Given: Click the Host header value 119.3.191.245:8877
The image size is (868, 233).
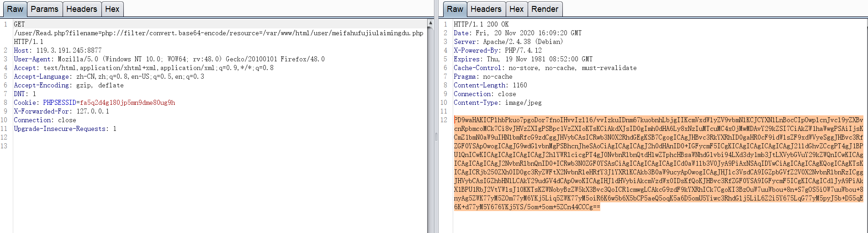Looking at the screenshot, I should pos(69,50).
